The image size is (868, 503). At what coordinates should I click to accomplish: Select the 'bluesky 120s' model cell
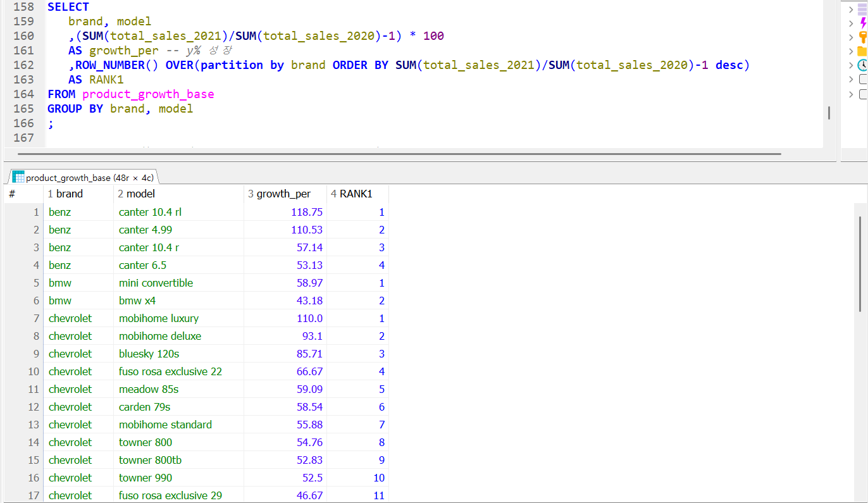[178, 354]
